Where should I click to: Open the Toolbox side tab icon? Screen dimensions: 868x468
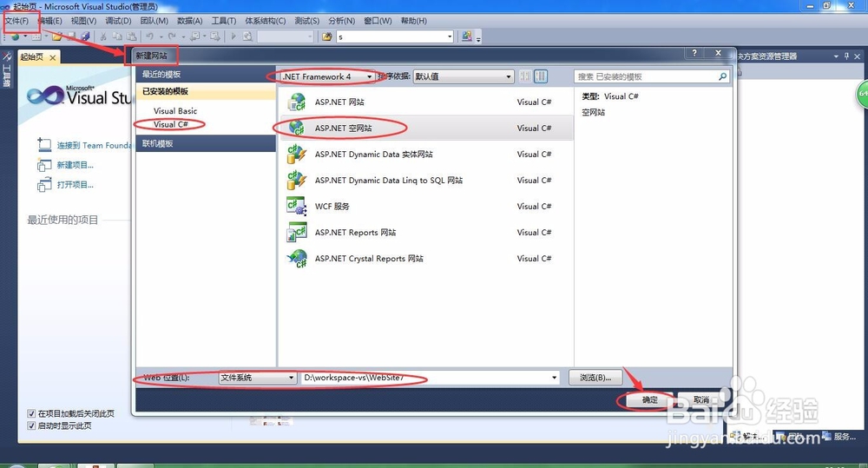pyautogui.click(x=7, y=56)
